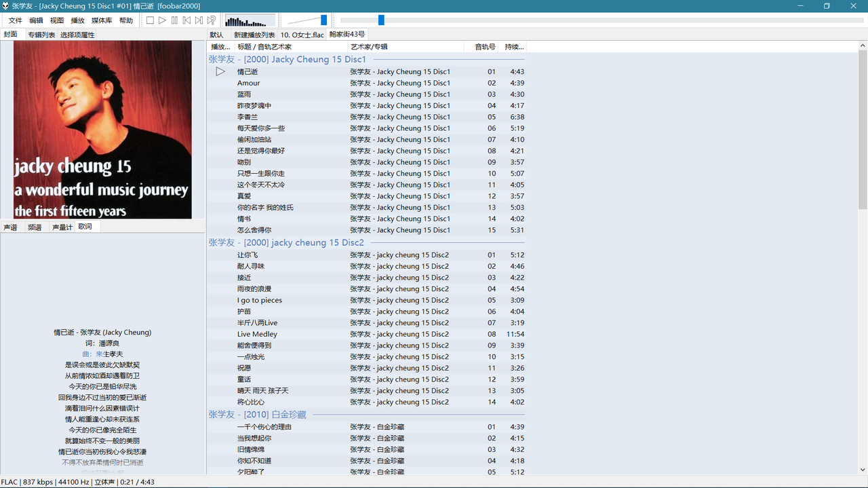
Task: Pause playback with the pause icon
Action: tap(174, 20)
